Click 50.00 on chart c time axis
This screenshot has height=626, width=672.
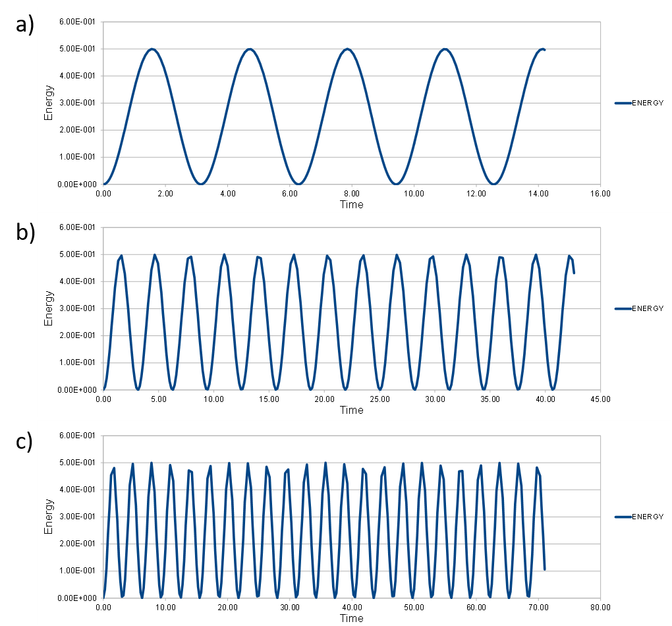click(414, 608)
